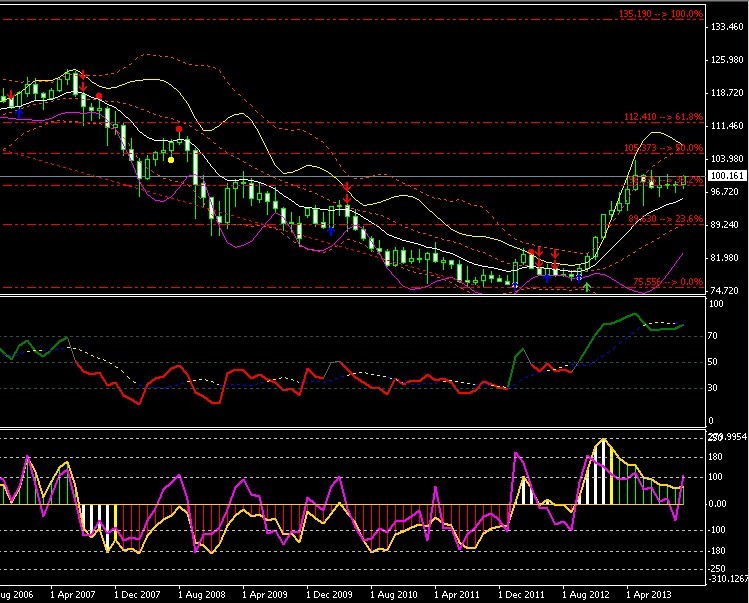Click the Fibonacci label 135.190 --> 100.0%

661,14
